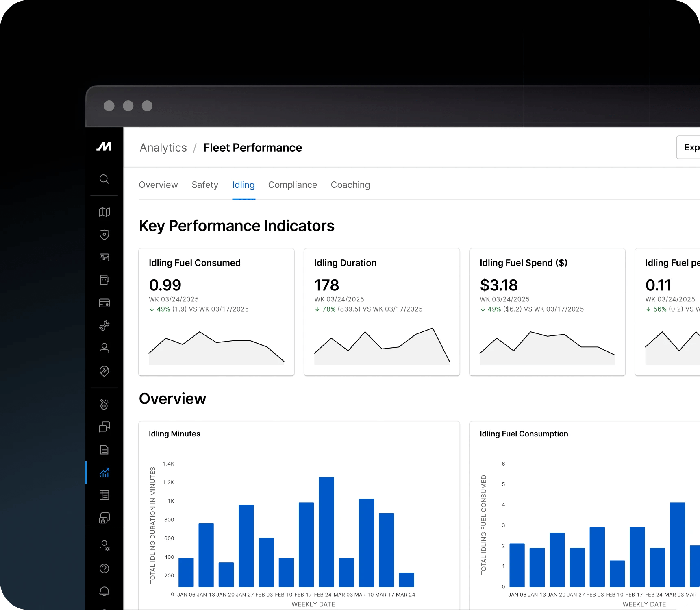Open the reports table icon in the sidebar
Image resolution: width=700 pixels, height=610 pixels.
[104, 495]
